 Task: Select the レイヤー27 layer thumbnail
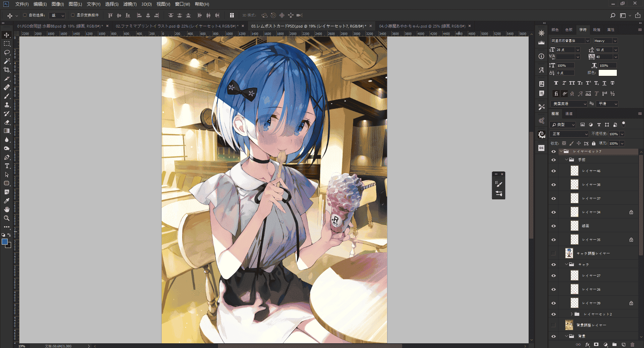pos(575,276)
